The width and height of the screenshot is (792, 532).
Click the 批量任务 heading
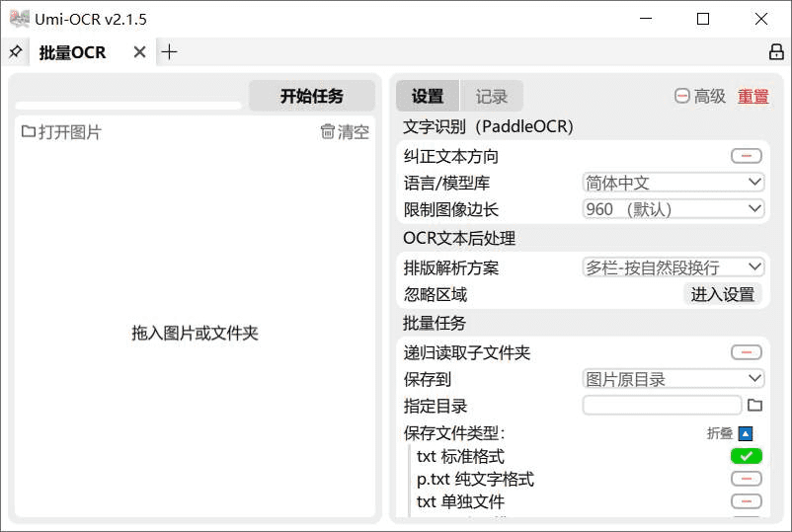tap(435, 323)
